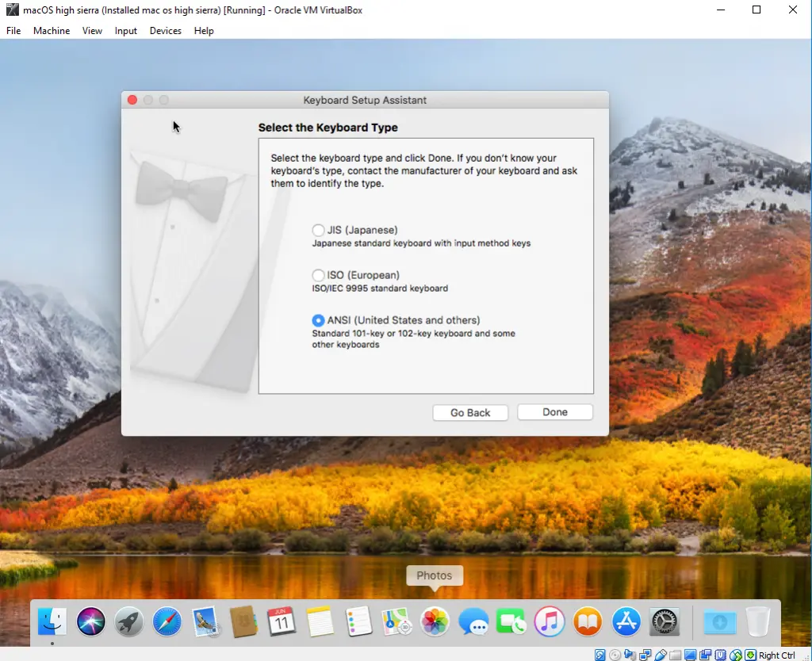Click 'Right Ctrl' host key label
Image resolution: width=812 pixels, height=661 pixels.
click(x=777, y=655)
